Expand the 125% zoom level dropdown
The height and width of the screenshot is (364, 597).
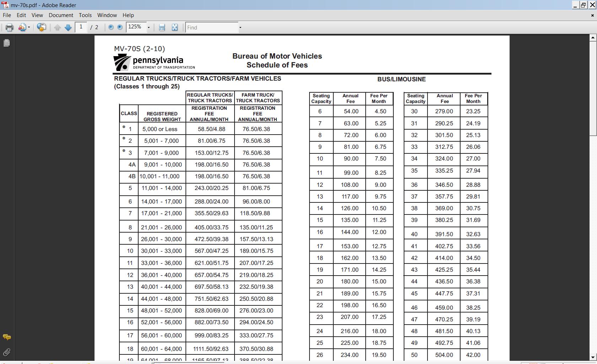click(149, 27)
